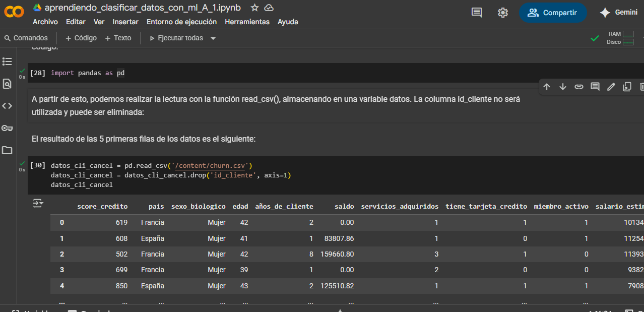Open the Gemini assistant
Screen dimensions: 644x312
(x=619, y=13)
